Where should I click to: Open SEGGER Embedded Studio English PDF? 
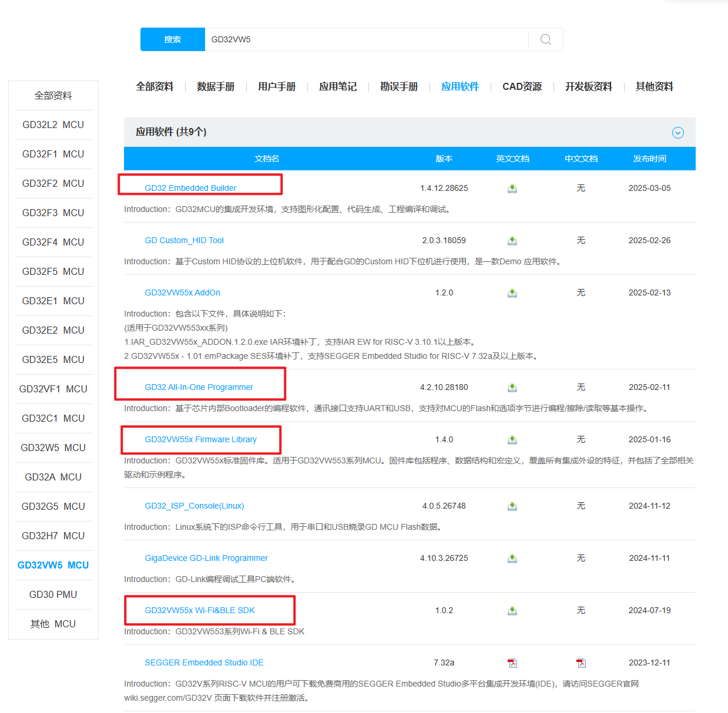(512, 663)
